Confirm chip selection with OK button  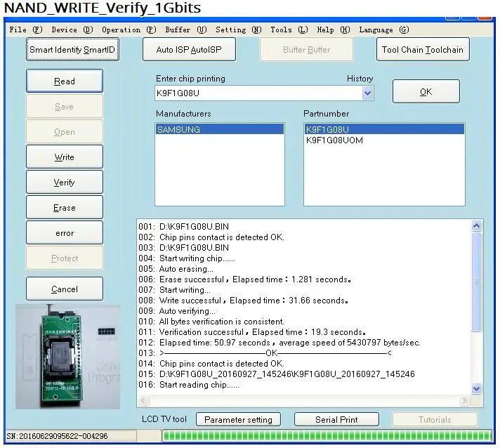point(426,91)
